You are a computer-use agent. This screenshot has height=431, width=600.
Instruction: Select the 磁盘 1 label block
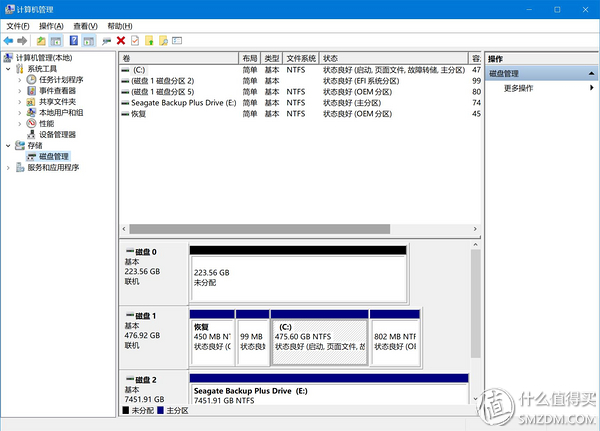154,337
